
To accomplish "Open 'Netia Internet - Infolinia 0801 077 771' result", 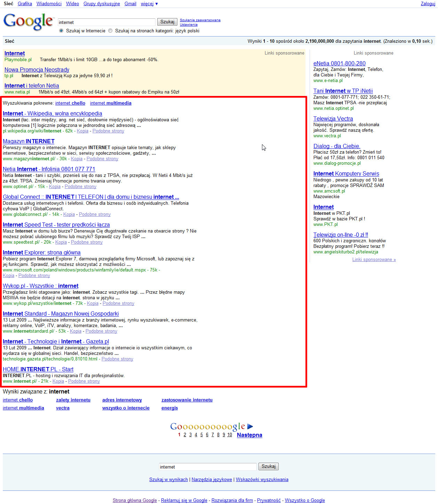I will 49,169.
